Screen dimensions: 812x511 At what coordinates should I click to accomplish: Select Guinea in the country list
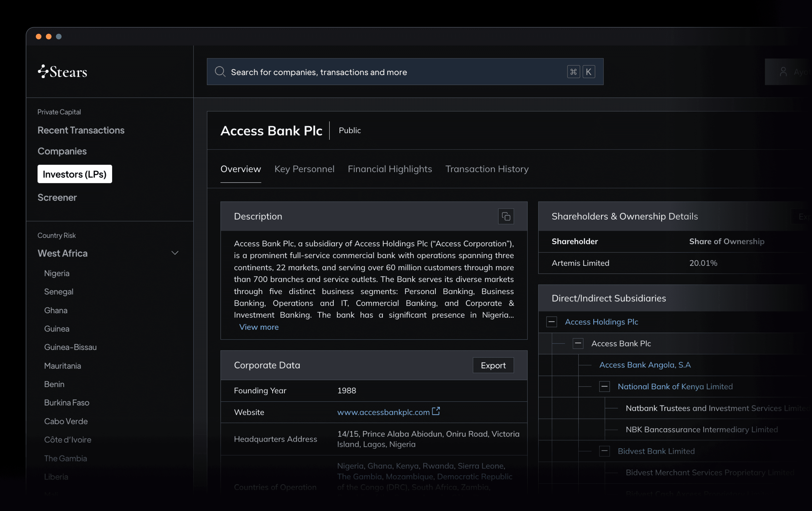click(x=57, y=329)
